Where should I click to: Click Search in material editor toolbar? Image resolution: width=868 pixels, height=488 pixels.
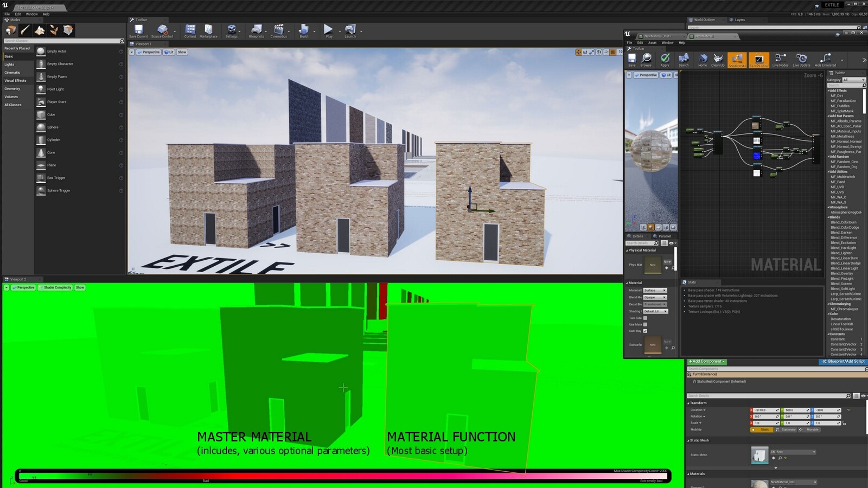pyautogui.click(x=684, y=60)
